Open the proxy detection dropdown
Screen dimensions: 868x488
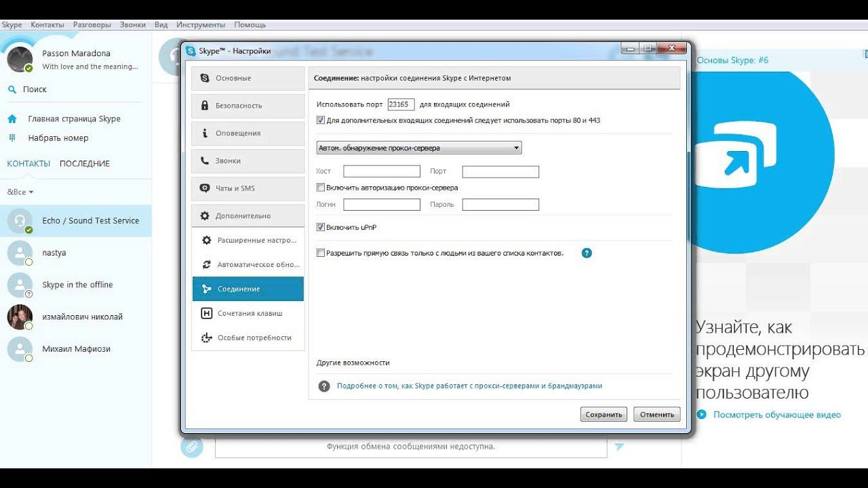click(419, 148)
